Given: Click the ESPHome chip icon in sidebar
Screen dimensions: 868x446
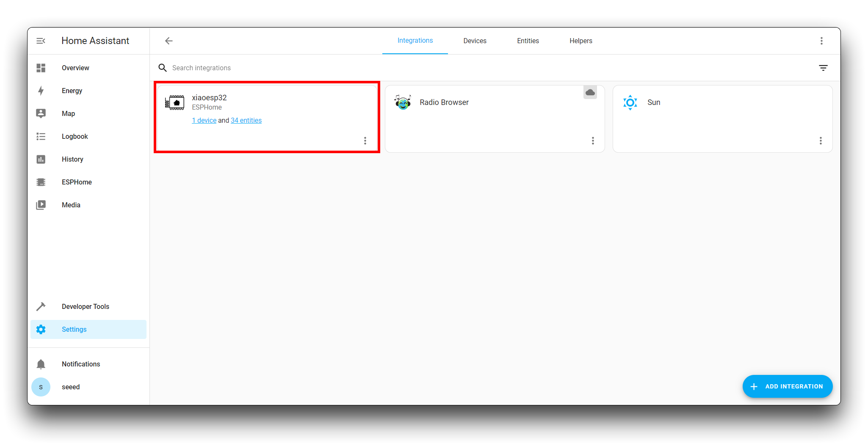Looking at the screenshot, I should coord(41,182).
